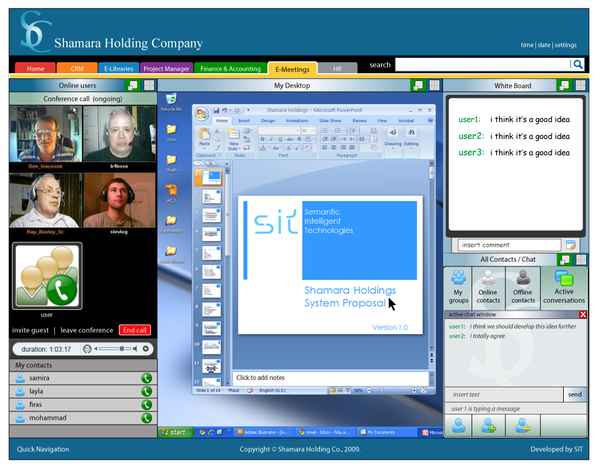
Task: Click the low-volume speaker icon
Action: [x=96, y=349]
